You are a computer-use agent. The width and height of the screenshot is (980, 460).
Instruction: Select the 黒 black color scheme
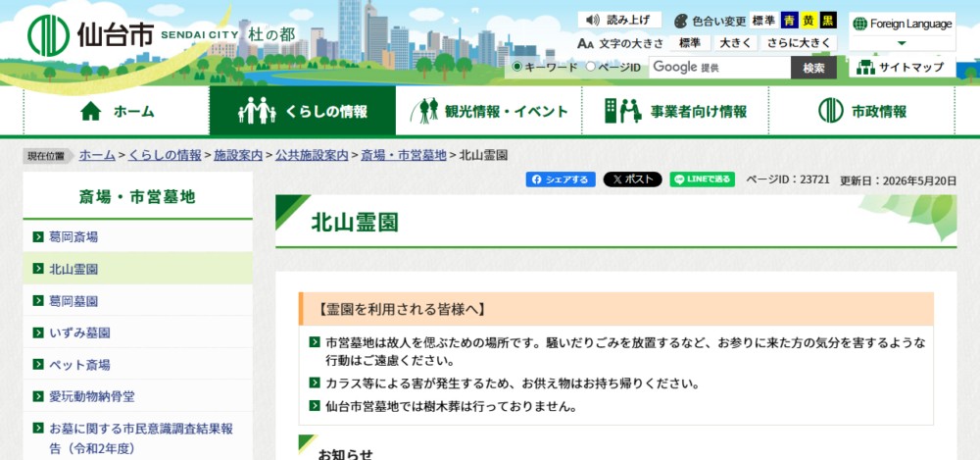828,21
